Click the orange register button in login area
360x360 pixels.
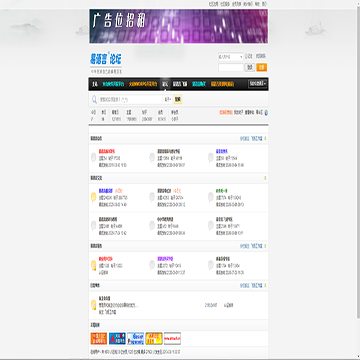262,67
